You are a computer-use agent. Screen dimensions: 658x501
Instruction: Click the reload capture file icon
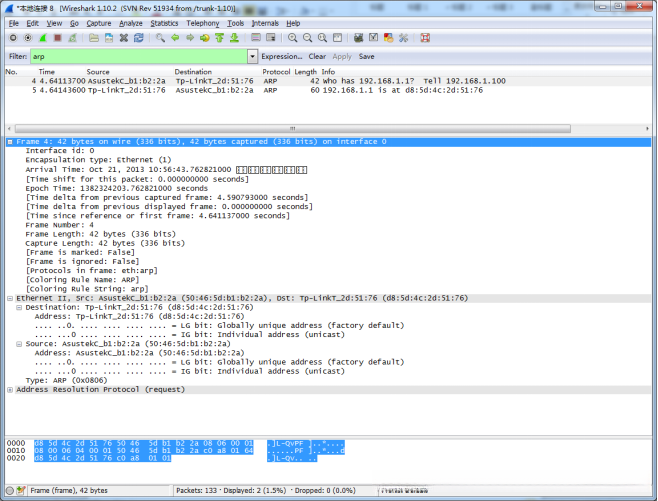coord(139,38)
